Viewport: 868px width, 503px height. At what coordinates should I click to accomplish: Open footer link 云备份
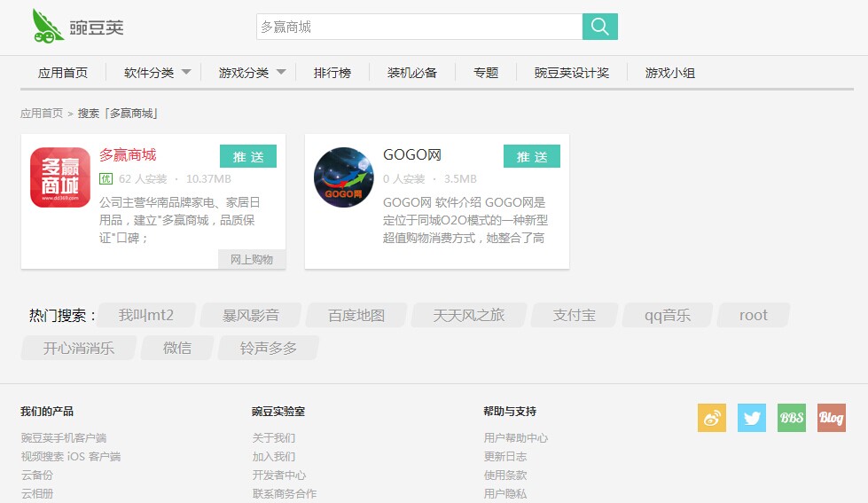[37, 475]
